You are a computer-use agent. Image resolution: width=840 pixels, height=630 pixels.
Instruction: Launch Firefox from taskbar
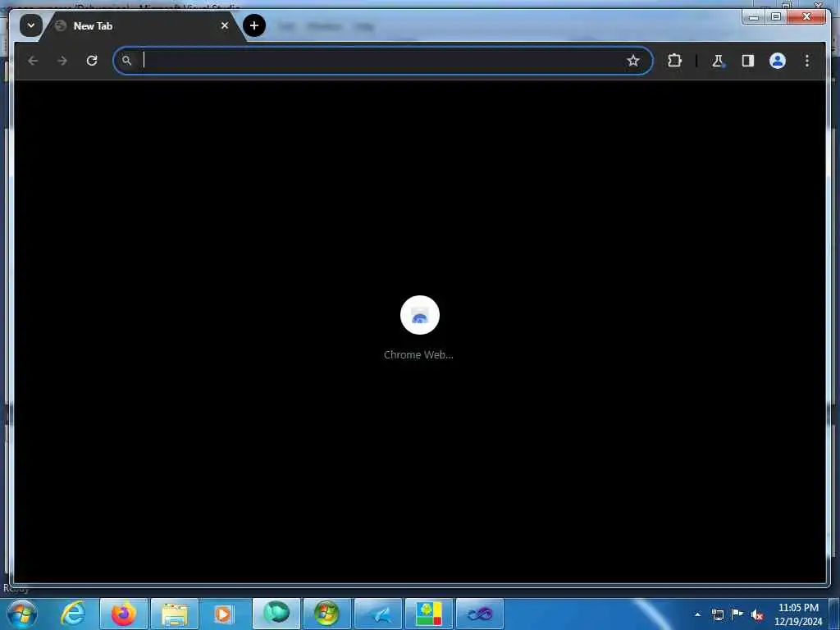[x=123, y=614]
